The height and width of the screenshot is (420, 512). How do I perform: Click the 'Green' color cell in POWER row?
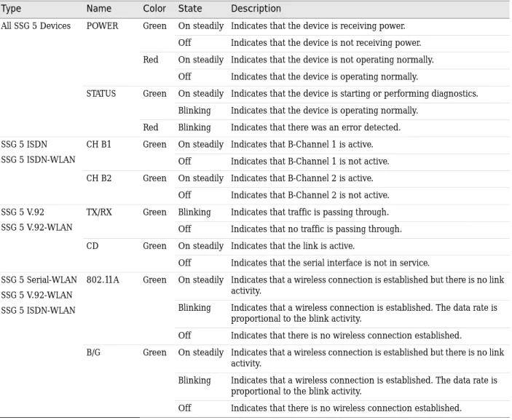tap(155, 25)
